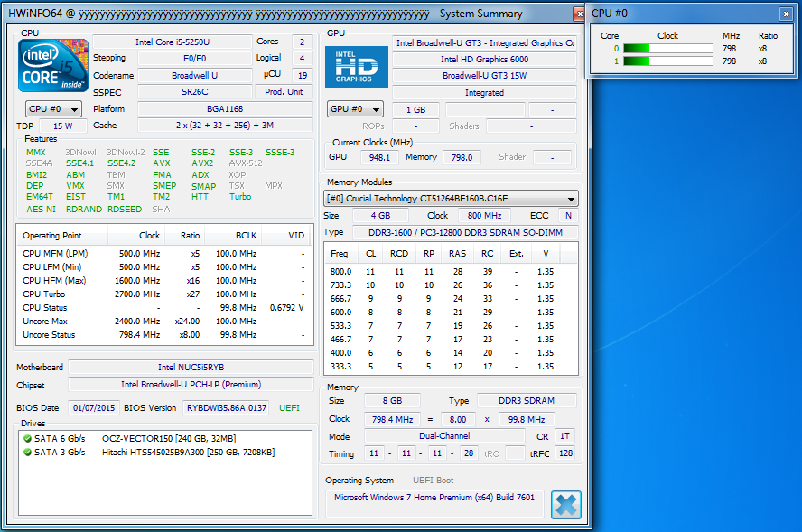Open the CPU #0 selector dropdown
Screen dimensions: 802x532
point(53,109)
